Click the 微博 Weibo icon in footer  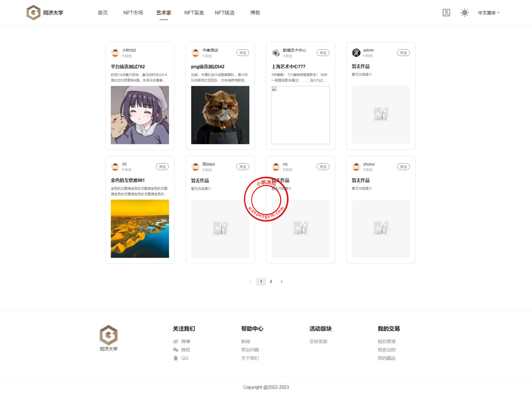[176, 341]
